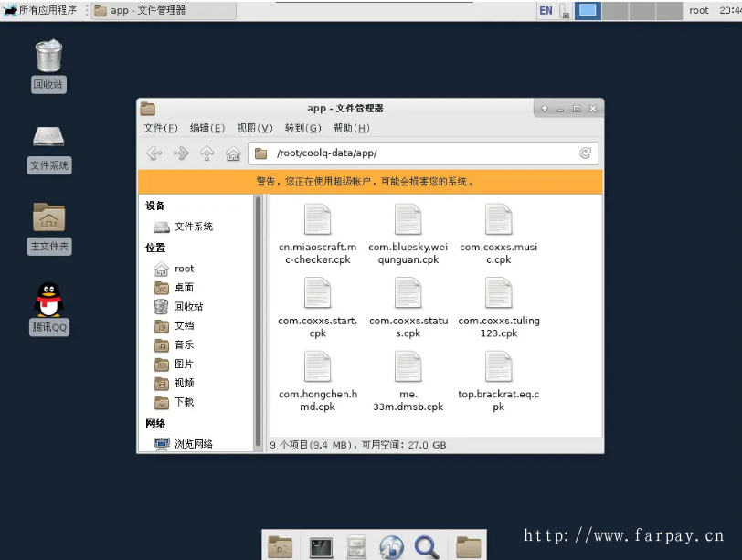Launch the web browser globe icon
The height and width of the screenshot is (560, 742).
[x=391, y=546]
